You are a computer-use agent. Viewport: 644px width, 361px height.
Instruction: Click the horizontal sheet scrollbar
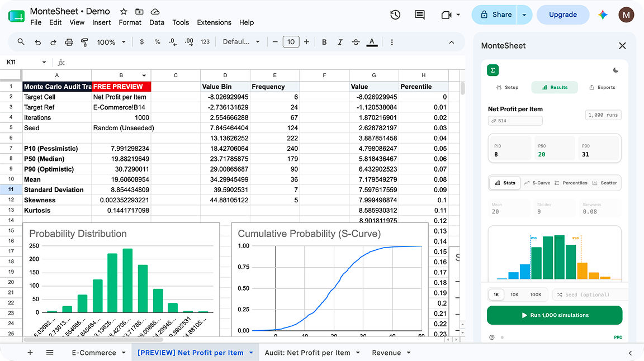pos(94,340)
